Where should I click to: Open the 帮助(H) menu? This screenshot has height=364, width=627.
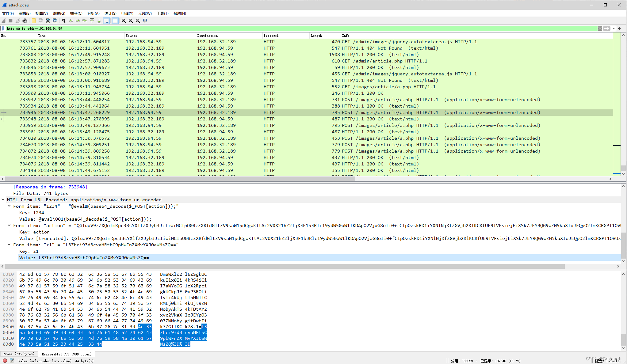click(180, 13)
